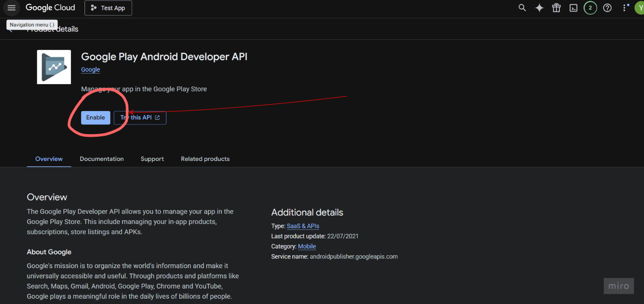Click the search magnifier icon
644x304 pixels.
(522, 8)
